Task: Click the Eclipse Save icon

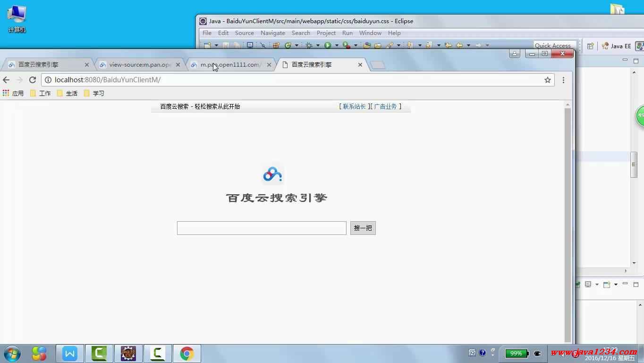Action: [x=226, y=45]
